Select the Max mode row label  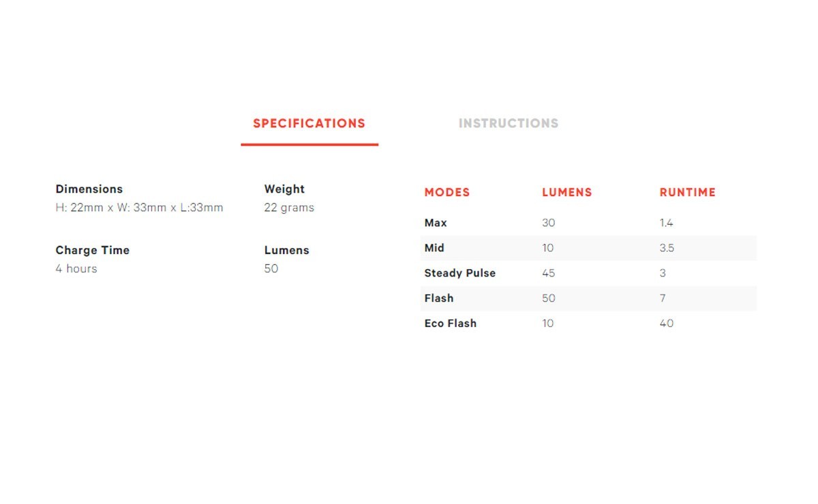(436, 223)
